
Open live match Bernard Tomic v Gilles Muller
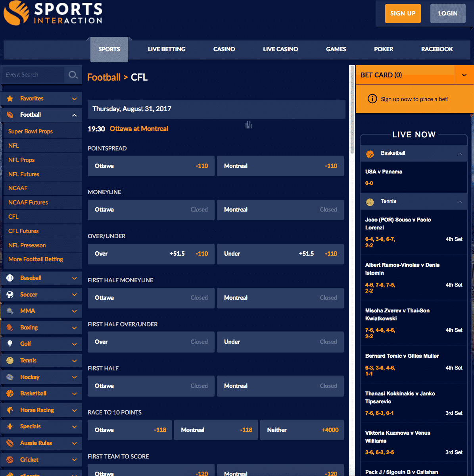coord(402,356)
